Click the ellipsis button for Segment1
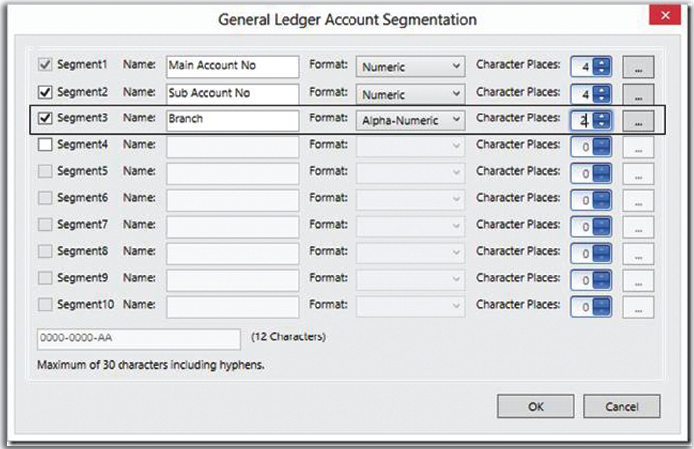The image size is (694, 449). pos(639,67)
